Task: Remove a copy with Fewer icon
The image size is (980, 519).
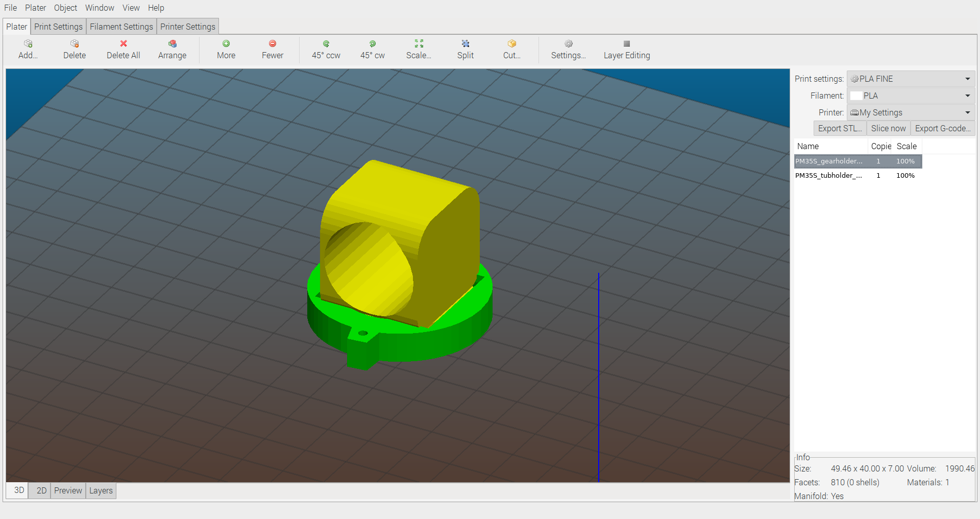Action: click(x=273, y=44)
